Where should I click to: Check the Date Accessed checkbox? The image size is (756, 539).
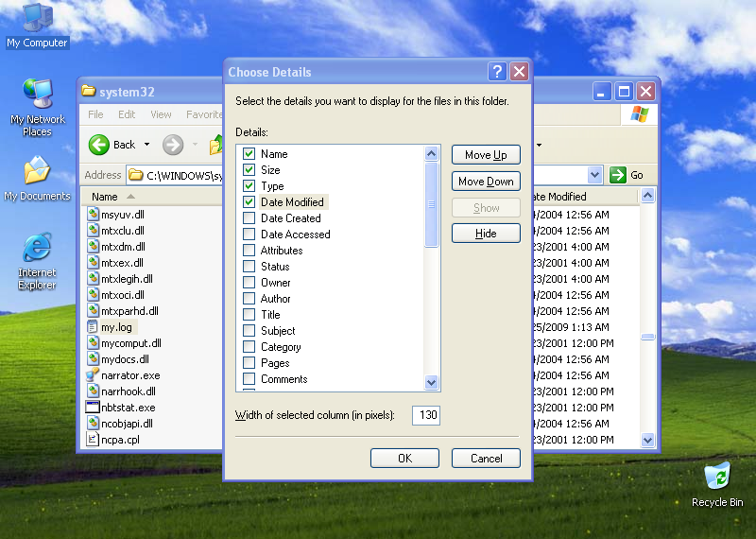pos(249,234)
